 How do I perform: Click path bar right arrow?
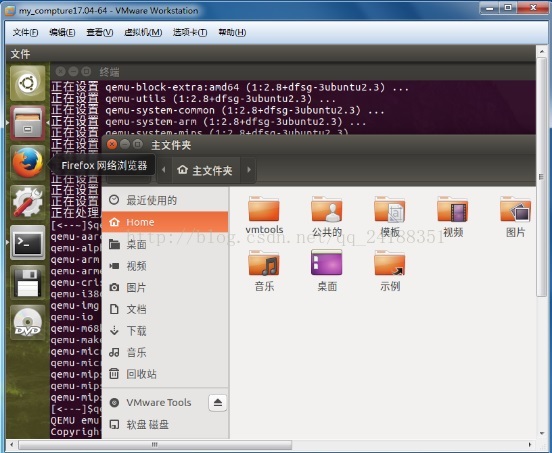(249, 170)
